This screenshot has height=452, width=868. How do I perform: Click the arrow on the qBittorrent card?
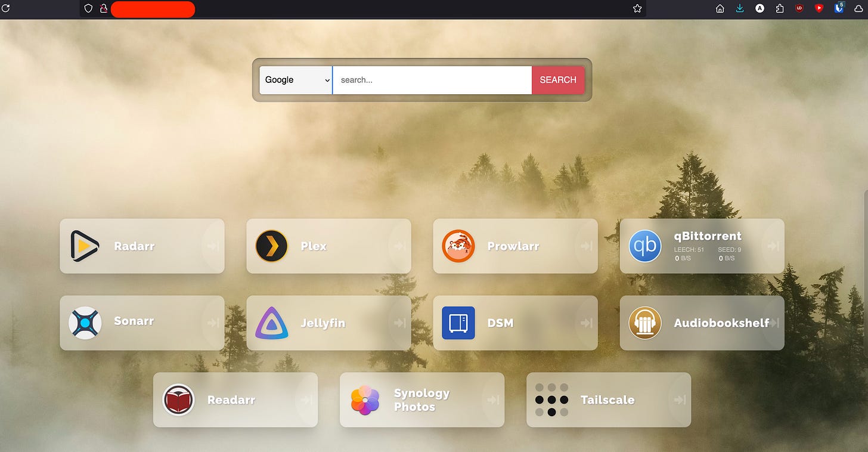[773, 246]
